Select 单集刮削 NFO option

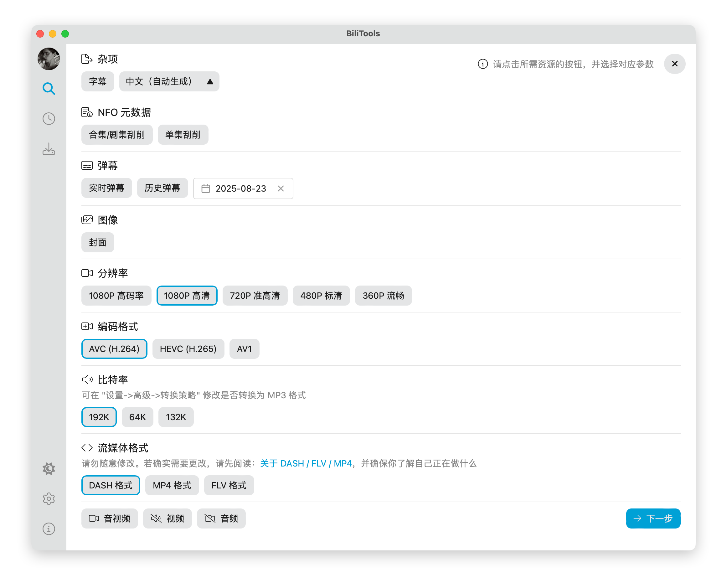(183, 135)
